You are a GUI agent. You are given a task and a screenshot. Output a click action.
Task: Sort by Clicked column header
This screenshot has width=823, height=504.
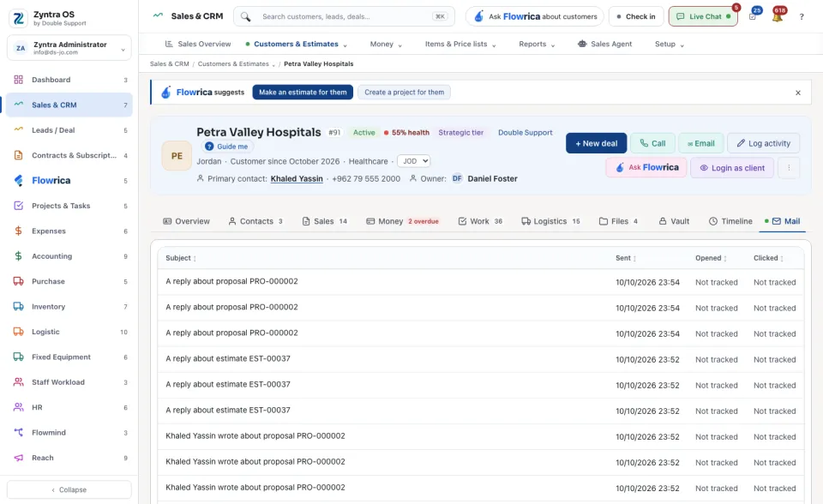coord(768,258)
